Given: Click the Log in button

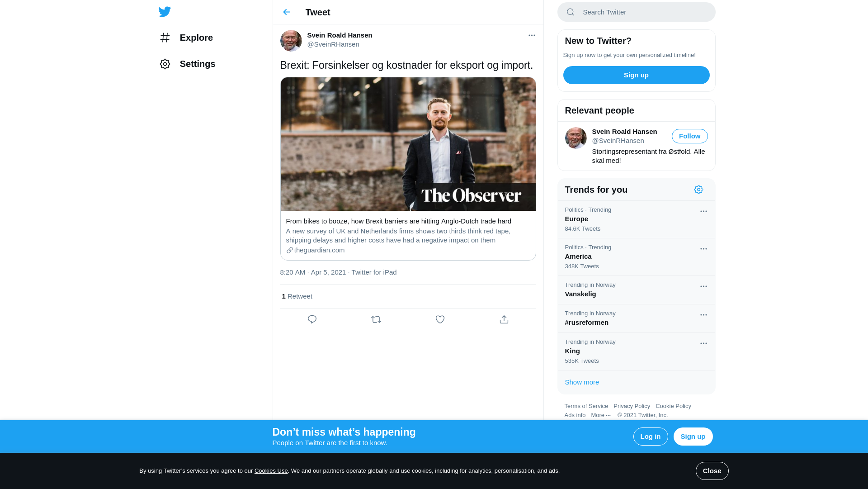Looking at the screenshot, I should [x=651, y=437].
